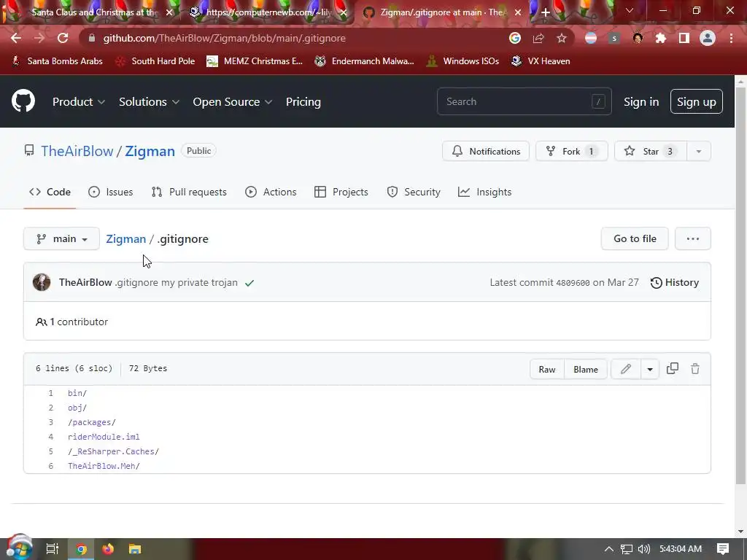This screenshot has width=747, height=560.
Task: Open the Actions tab
Action: pos(271,192)
